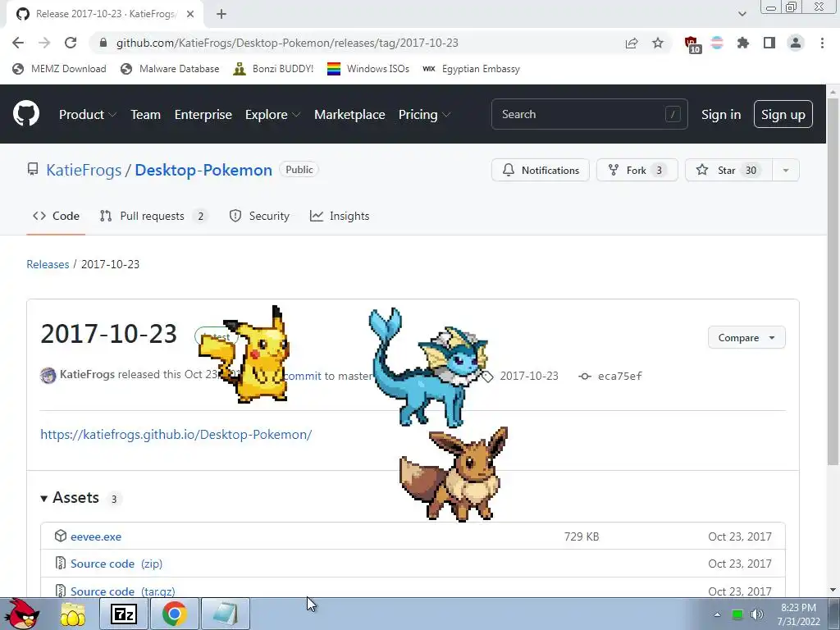Open the red ad blocker extension showing 10
This screenshot has width=840, height=630.
(692, 44)
